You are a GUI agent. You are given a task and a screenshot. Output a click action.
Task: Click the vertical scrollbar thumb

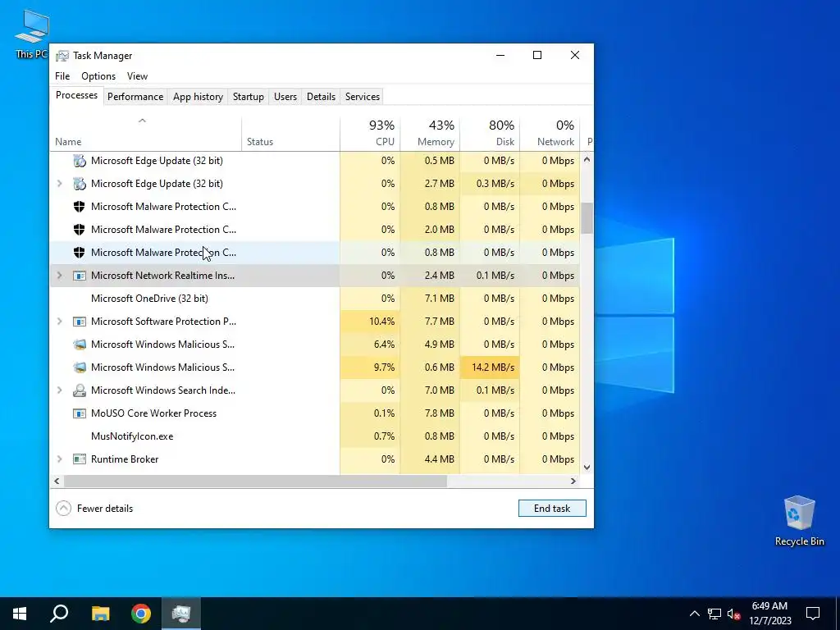[587, 218]
